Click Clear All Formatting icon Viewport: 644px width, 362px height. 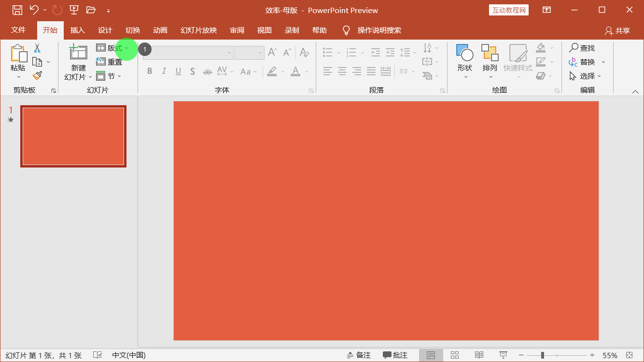click(x=304, y=52)
